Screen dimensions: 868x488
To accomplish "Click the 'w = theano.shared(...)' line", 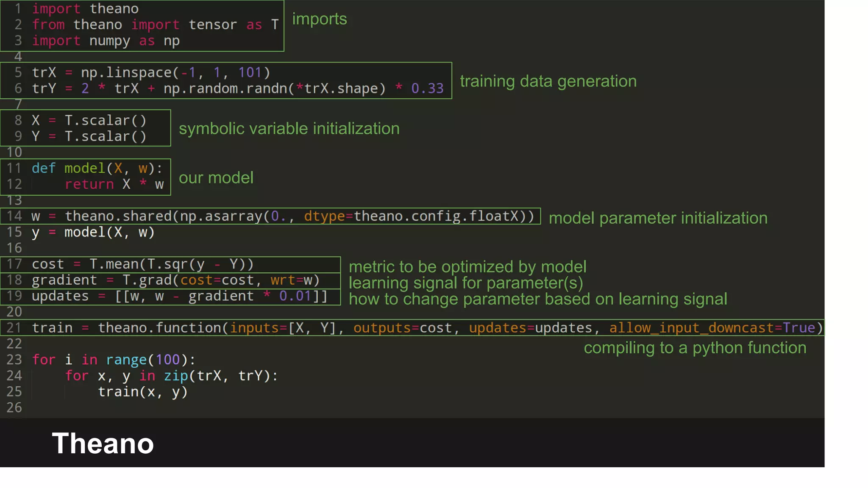I will pyautogui.click(x=283, y=216).
